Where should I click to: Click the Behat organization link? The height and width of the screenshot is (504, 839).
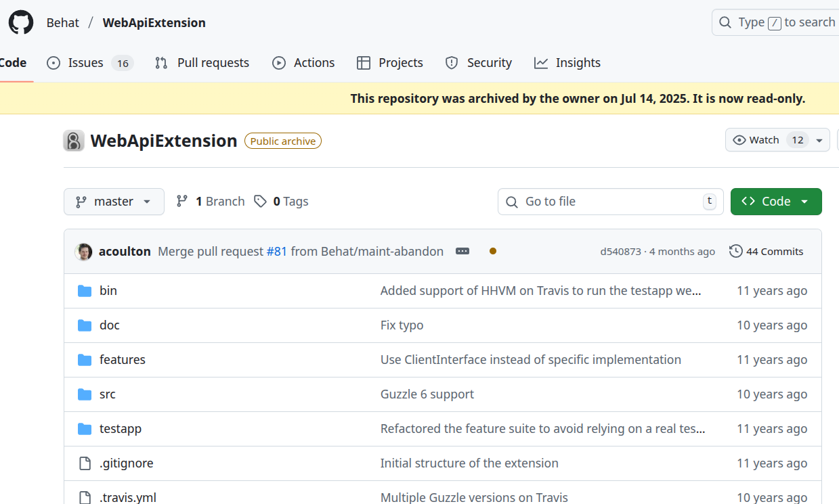pyautogui.click(x=63, y=23)
